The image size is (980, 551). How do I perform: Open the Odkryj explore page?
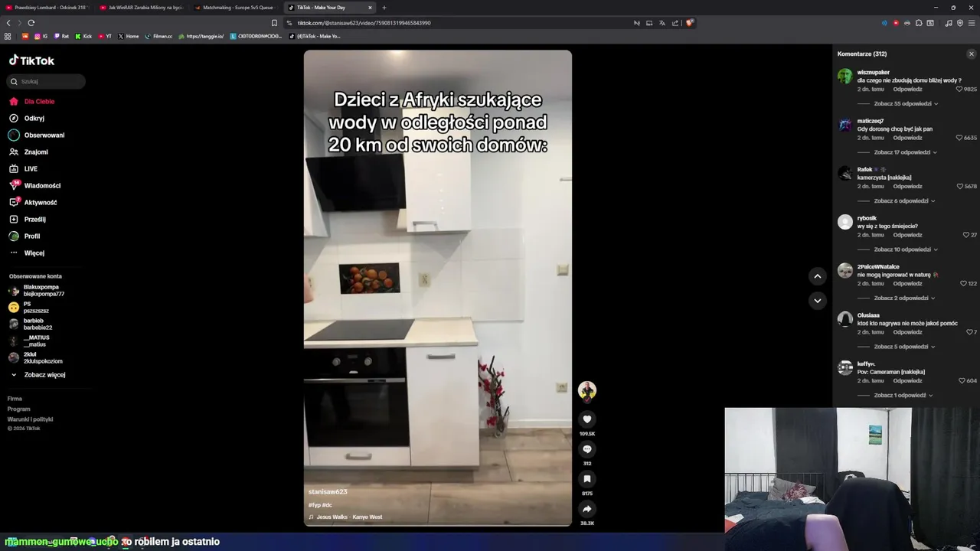coord(27,119)
